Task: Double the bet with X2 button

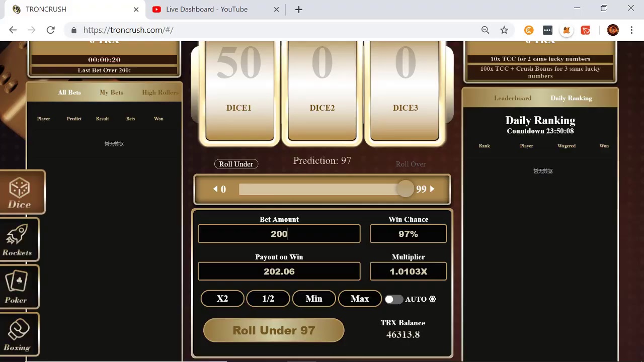Action: click(x=222, y=299)
